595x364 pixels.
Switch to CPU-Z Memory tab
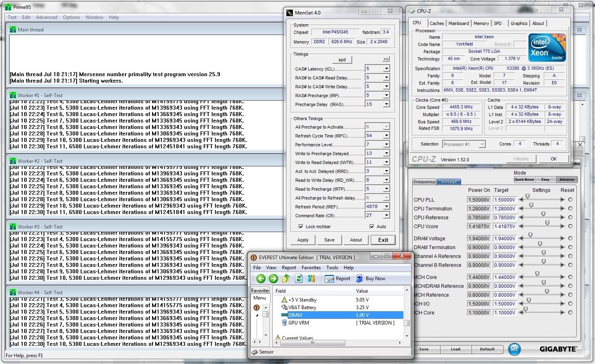coord(481,23)
